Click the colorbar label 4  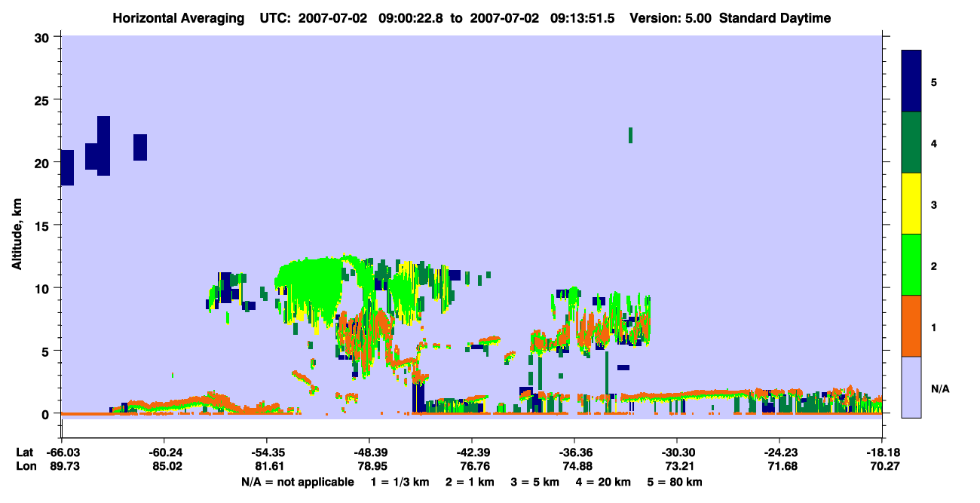(934, 143)
